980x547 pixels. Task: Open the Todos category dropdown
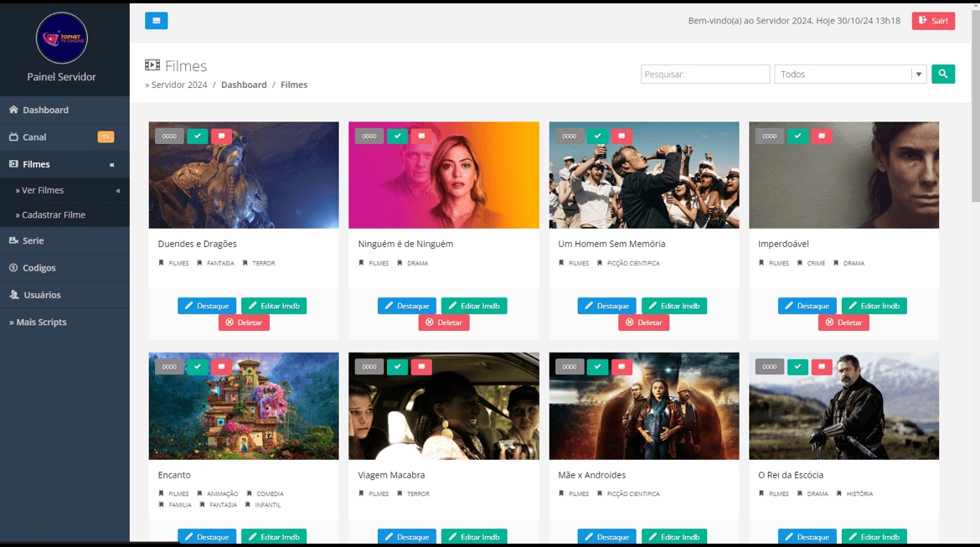[850, 74]
